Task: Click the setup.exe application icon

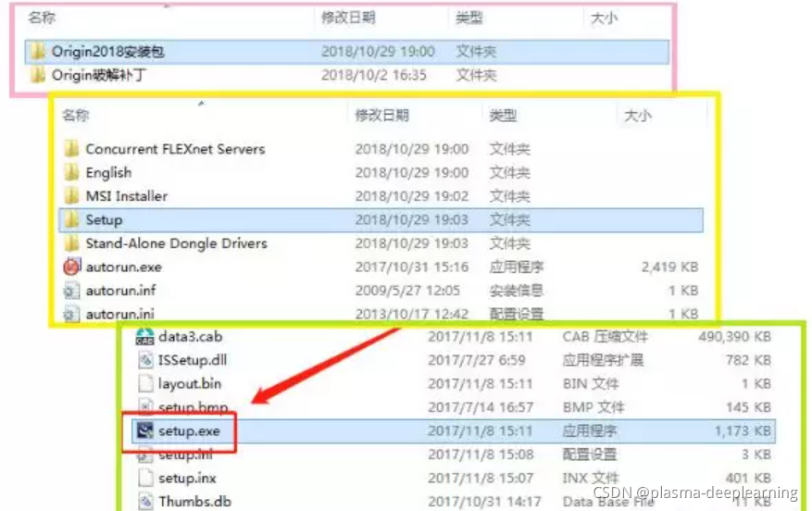Action: click(145, 430)
